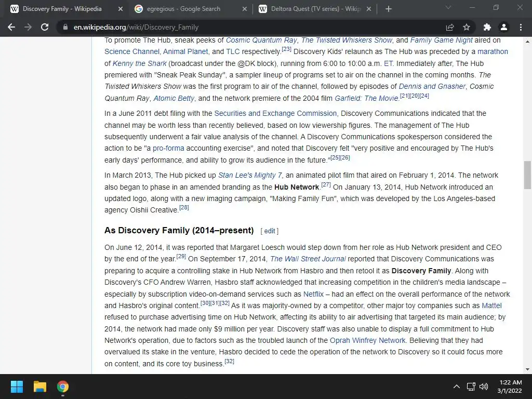This screenshot has width=532, height=399.
Task: Open Animal Planet link
Action: [x=185, y=51]
